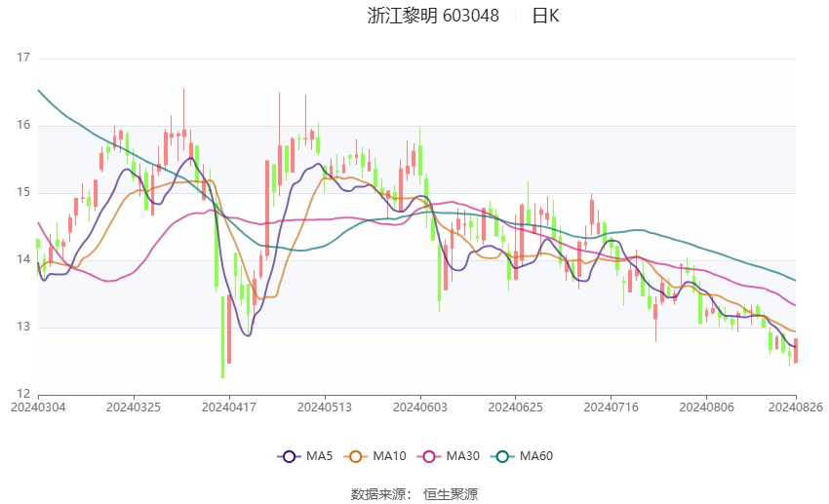Toggle the MA30 legend marker
This screenshot has height=504, width=829.
click(429, 456)
